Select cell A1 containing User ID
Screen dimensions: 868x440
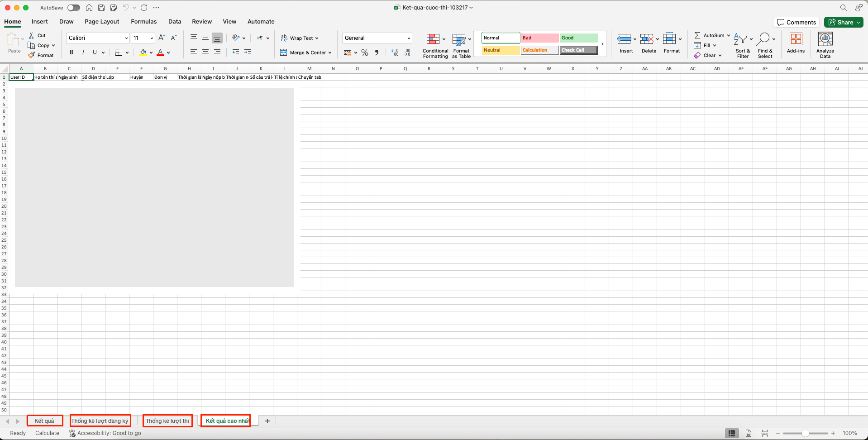[21, 77]
